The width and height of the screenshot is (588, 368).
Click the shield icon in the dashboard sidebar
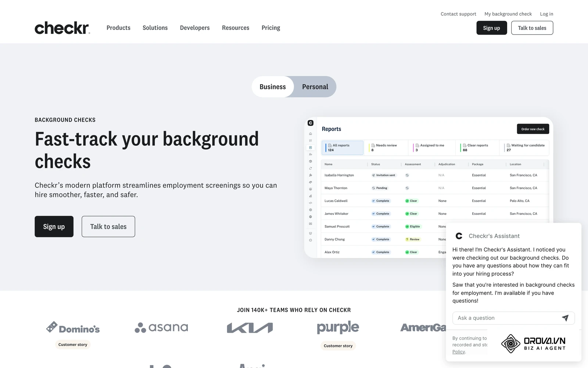pyautogui.click(x=311, y=233)
